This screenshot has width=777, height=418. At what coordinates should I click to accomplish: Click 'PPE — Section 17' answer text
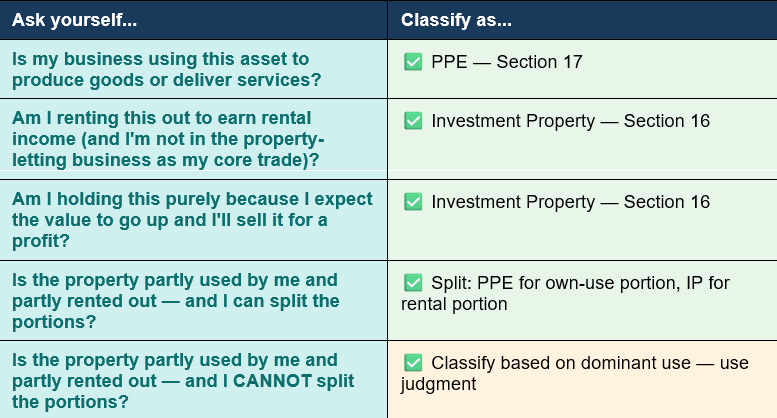click(x=507, y=62)
